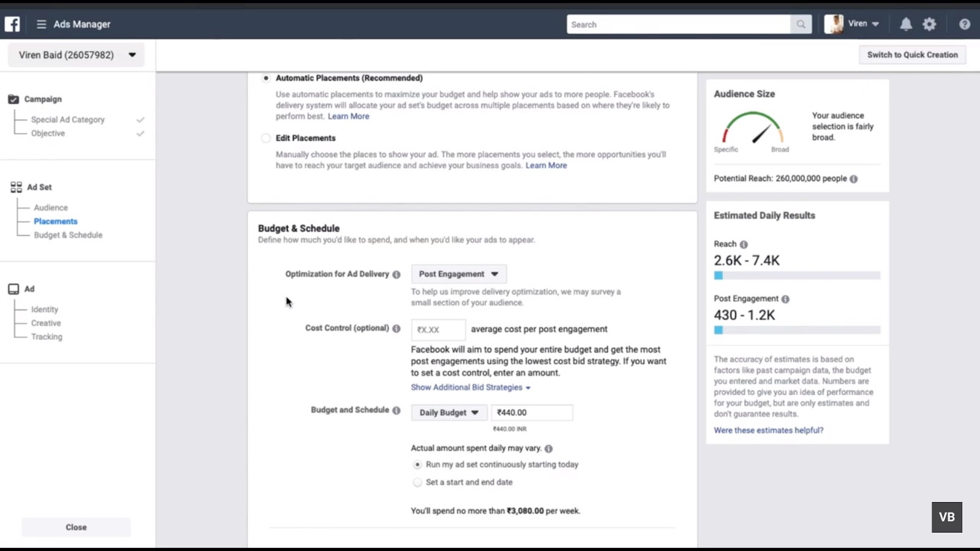The image size is (980, 551).
Task: Click the Viren profile picture
Action: (834, 24)
